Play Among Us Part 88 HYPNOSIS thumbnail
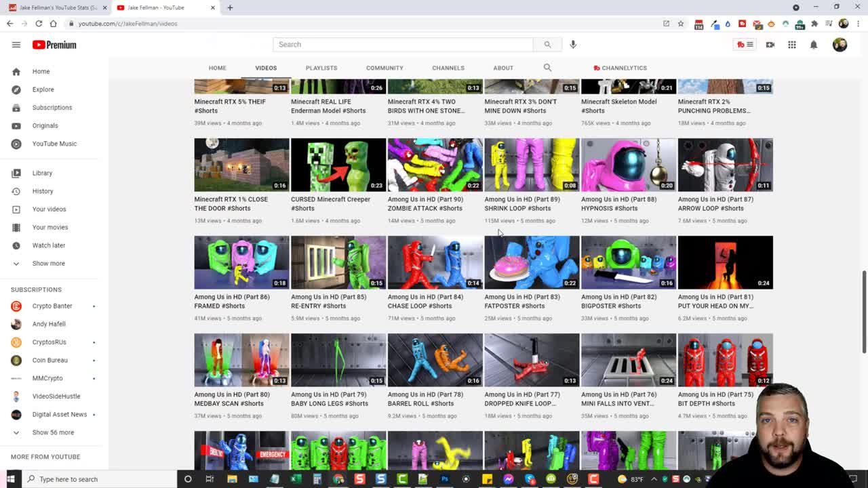 tap(629, 165)
